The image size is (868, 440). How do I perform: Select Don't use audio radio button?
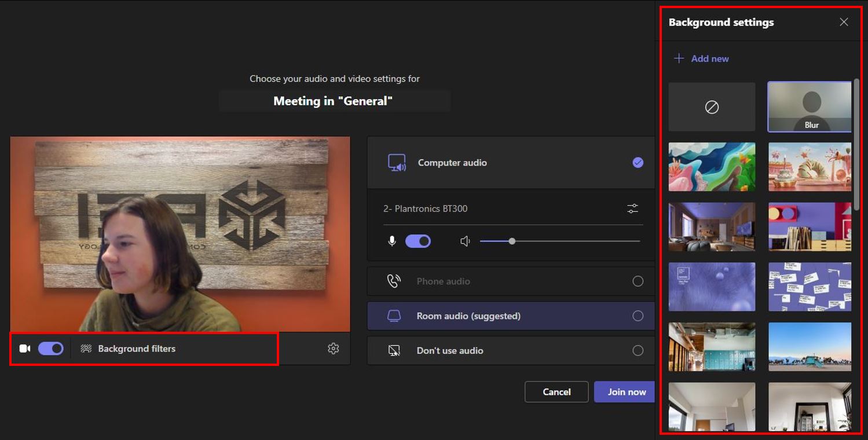click(x=638, y=350)
